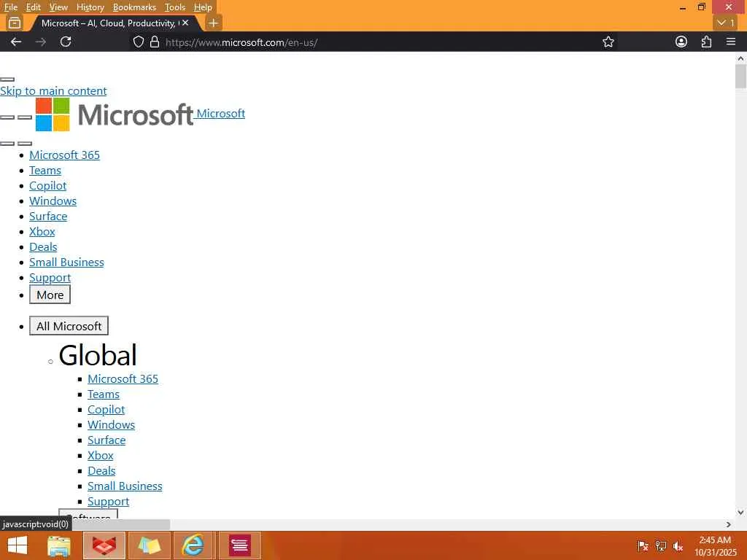Expand the More button
The image size is (747, 560).
click(50, 295)
